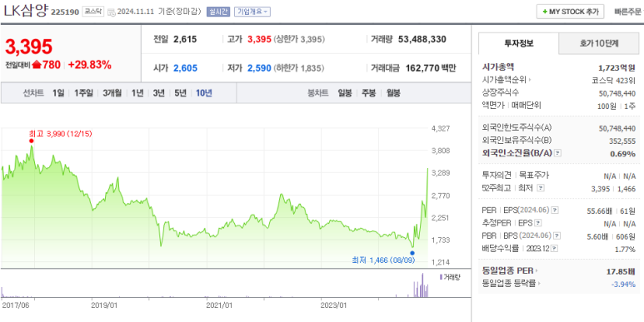Expand the 시가총액순위 arrow link
Screen dimensions: 644x322
[529, 80]
